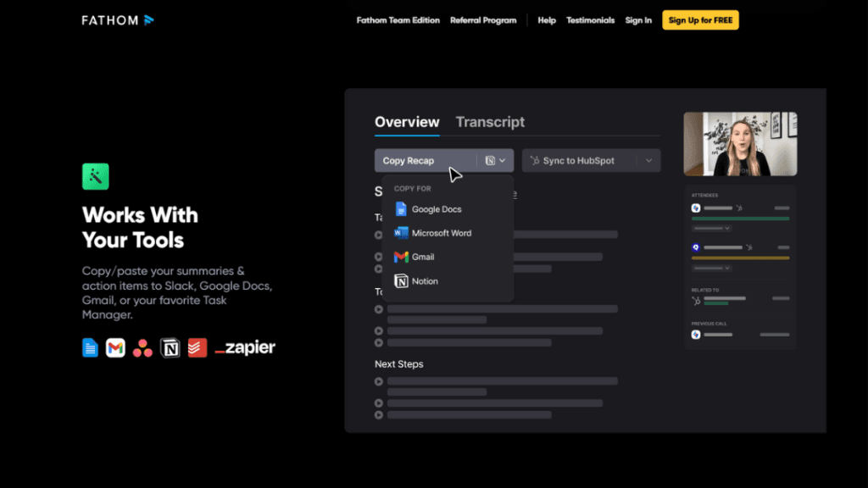Click the speaker video thumbnail
Image resolution: width=868 pixels, height=488 pixels.
740,144
